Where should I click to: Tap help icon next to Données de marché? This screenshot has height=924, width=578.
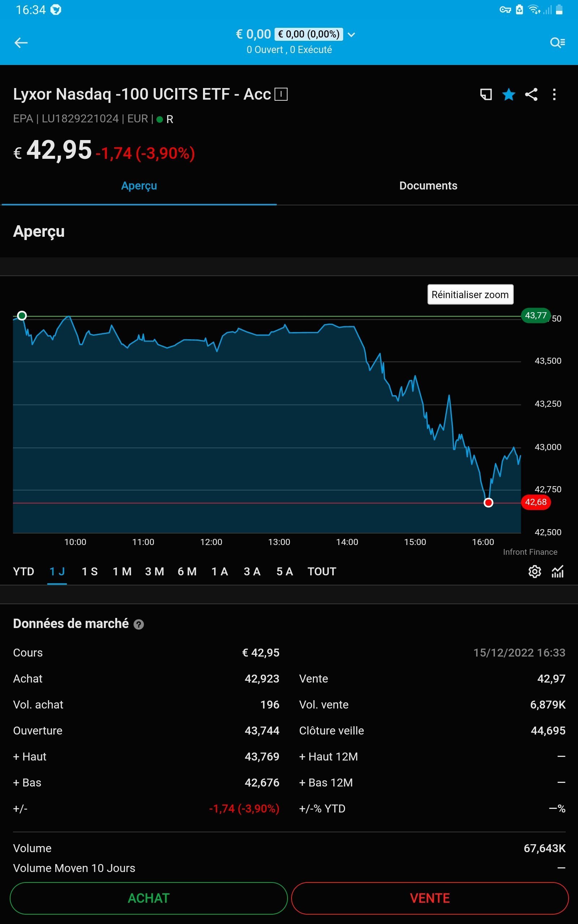(139, 625)
